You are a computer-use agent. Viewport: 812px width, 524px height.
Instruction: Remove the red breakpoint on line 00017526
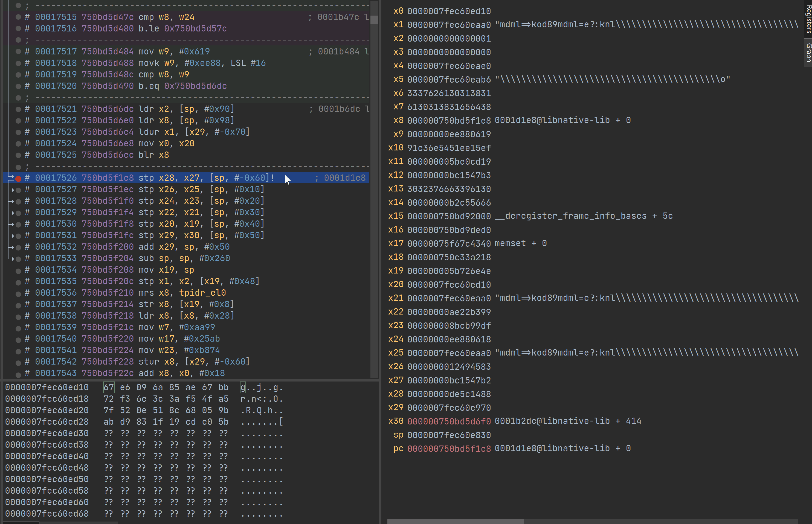pos(18,178)
